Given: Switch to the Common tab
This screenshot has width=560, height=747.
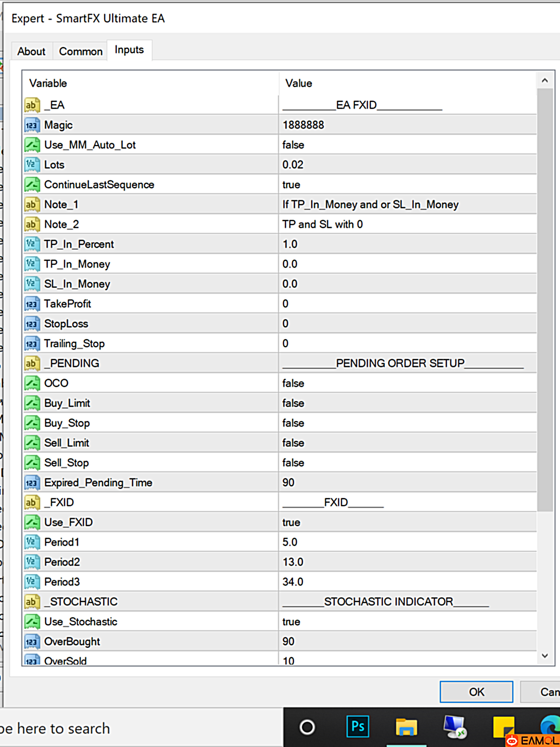Looking at the screenshot, I should click(80, 51).
